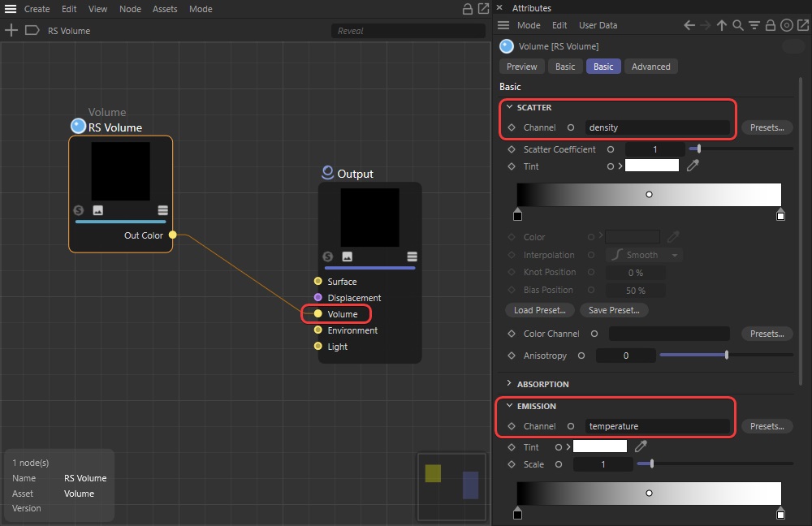Toggle keyframe diamond for Scatter Coefficient
812x526 pixels.
click(512, 149)
